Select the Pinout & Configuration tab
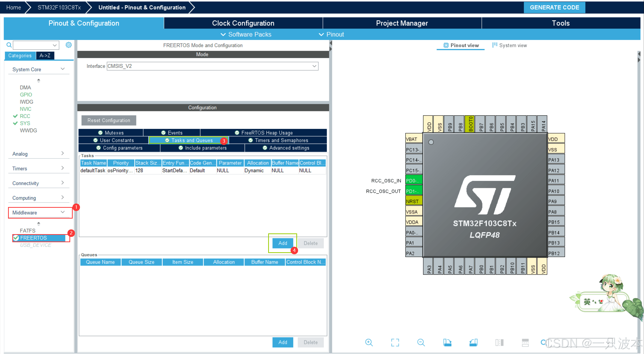The image size is (644, 354). 84,23
